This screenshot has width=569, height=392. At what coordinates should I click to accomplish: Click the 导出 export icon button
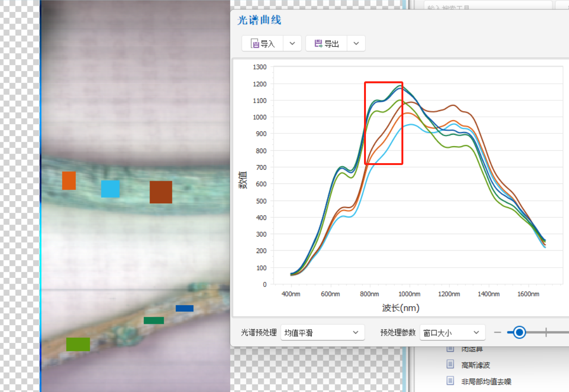point(327,44)
